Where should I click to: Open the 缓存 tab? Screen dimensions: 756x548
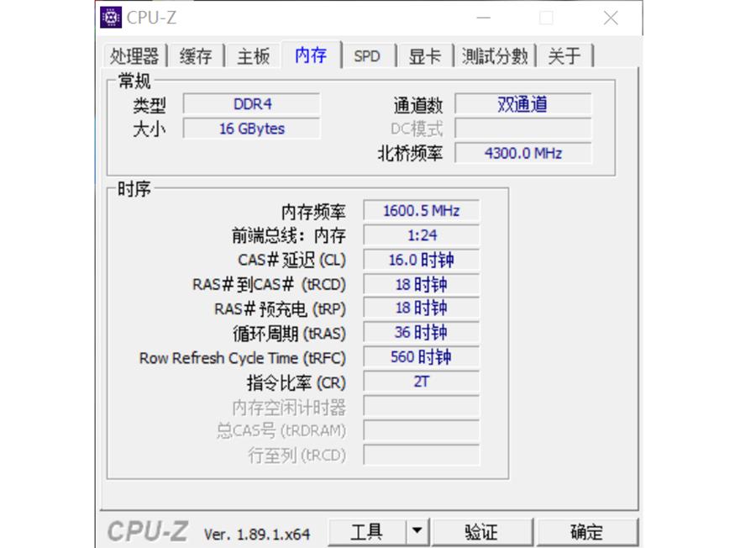coord(197,55)
